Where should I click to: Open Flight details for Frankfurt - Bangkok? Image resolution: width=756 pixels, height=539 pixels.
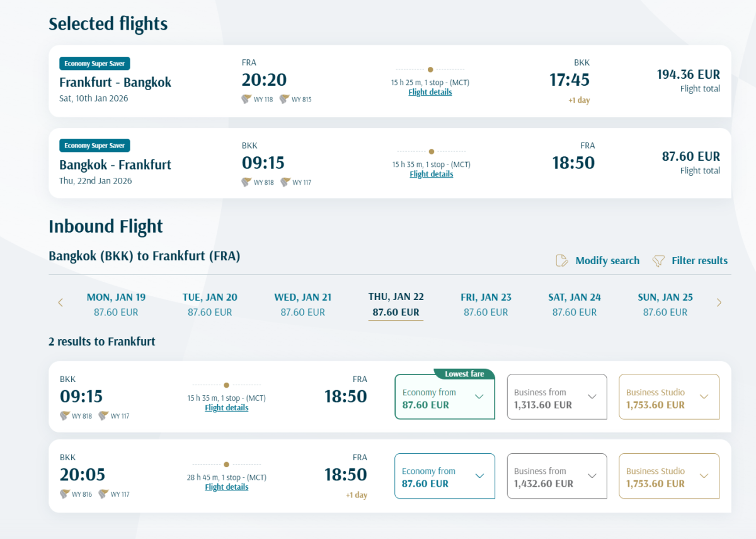coord(430,92)
